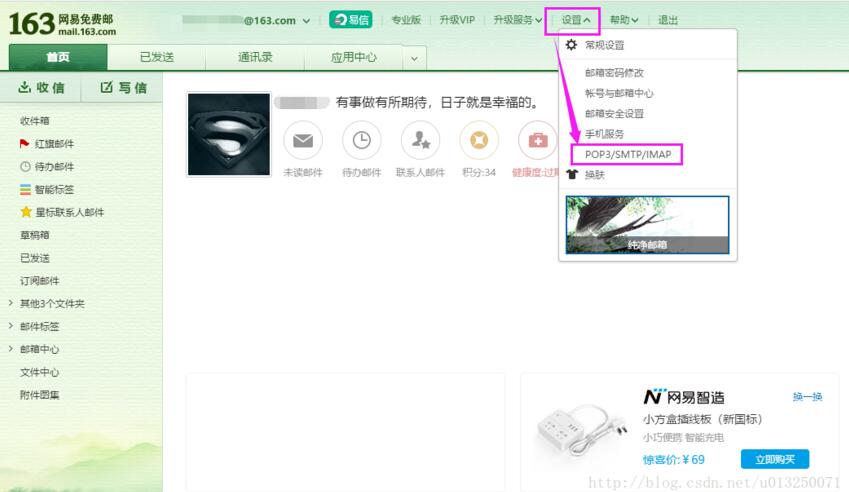
Task: Click the 积分 points icon
Action: 479,141
